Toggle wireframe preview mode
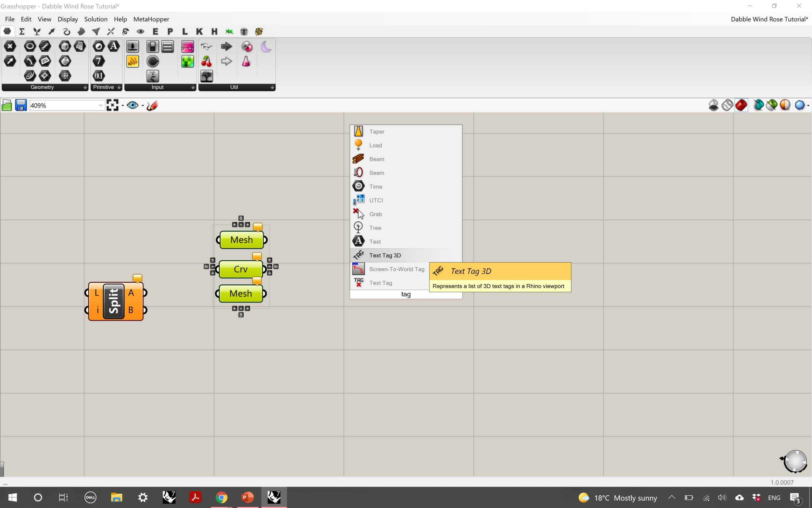 pyautogui.click(x=728, y=105)
